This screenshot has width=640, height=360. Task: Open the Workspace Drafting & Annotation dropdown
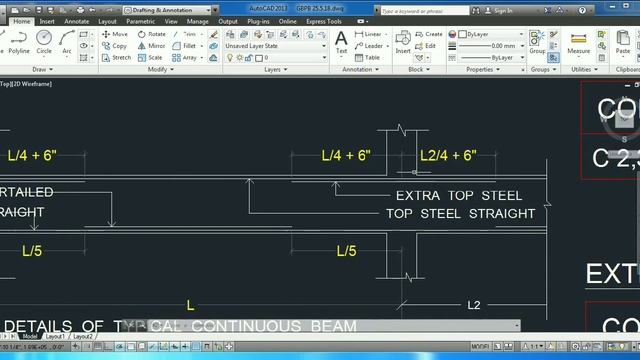point(168,10)
